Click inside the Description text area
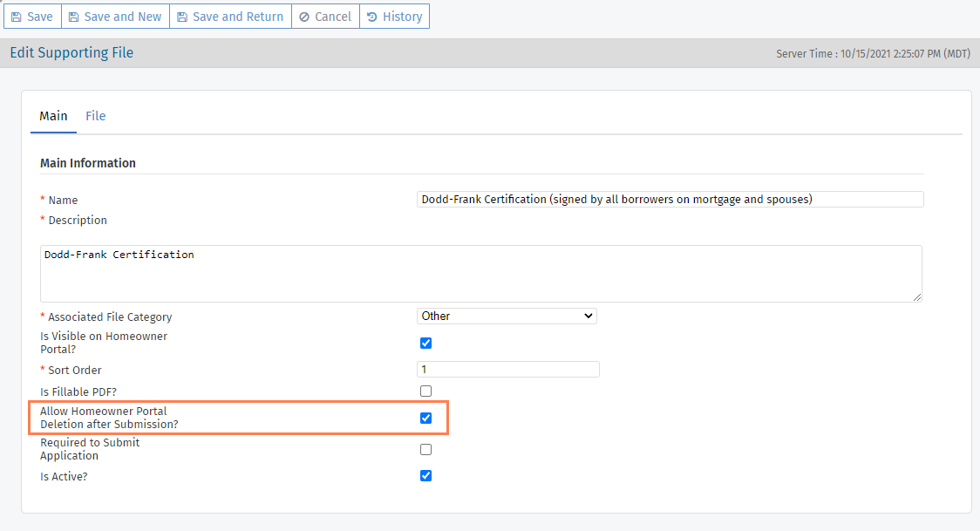 point(480,274)
